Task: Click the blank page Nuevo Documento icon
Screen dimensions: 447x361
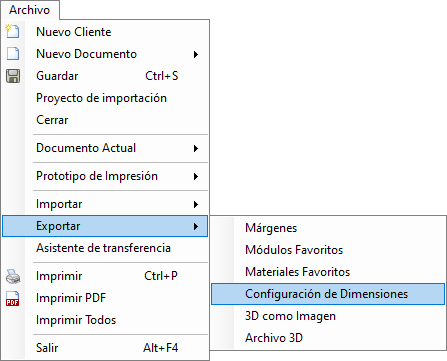Action: [x=13, y=53]
